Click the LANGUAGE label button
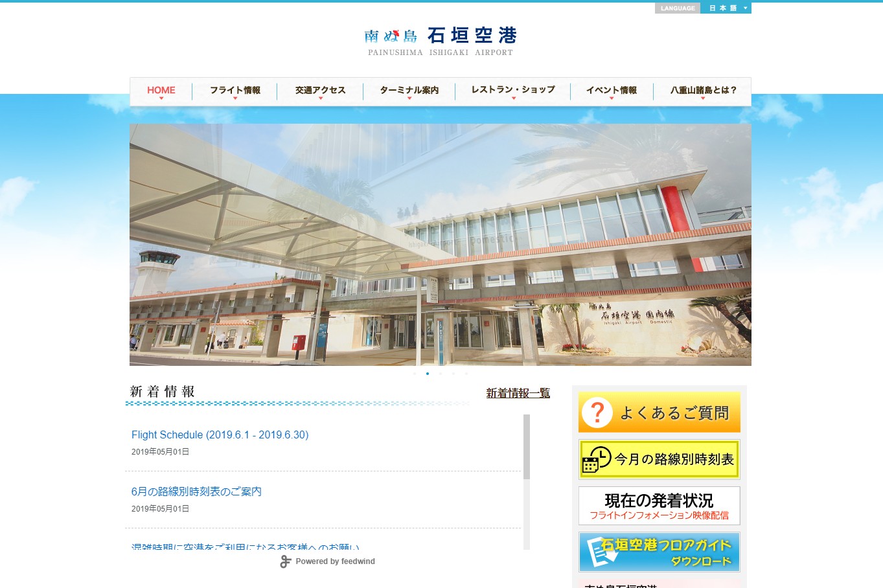Image resolution: width=883 pixels, height=588 pixels. coord(678,8)
